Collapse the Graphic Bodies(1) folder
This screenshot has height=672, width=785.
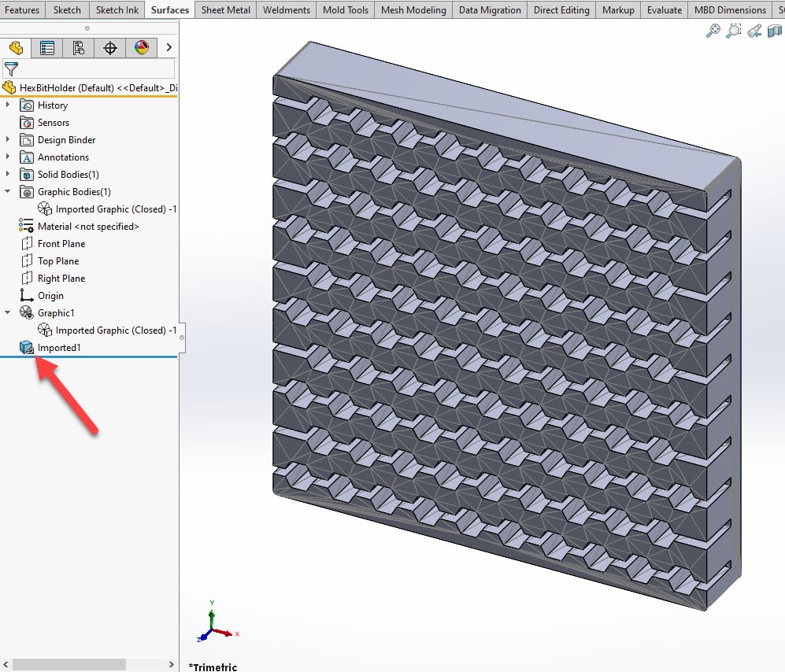(8, 192)
